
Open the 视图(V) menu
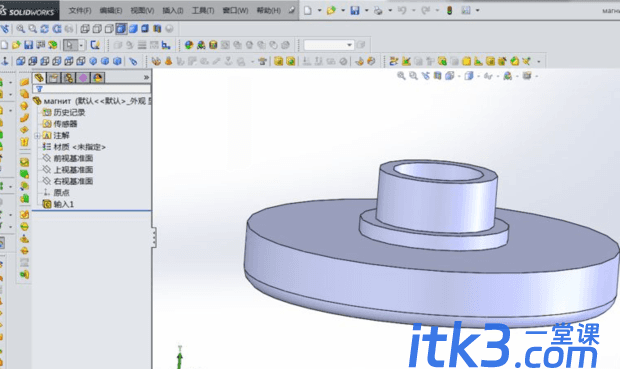142,10
